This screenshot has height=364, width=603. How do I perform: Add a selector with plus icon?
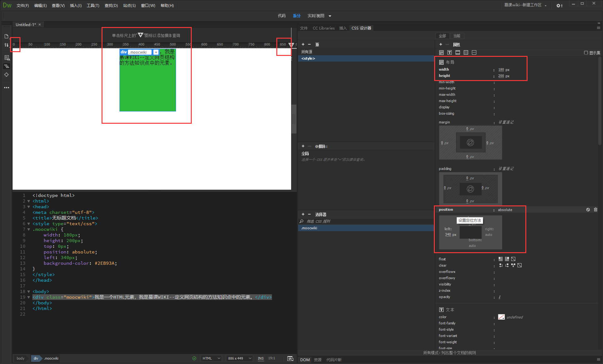coord(303,215)
